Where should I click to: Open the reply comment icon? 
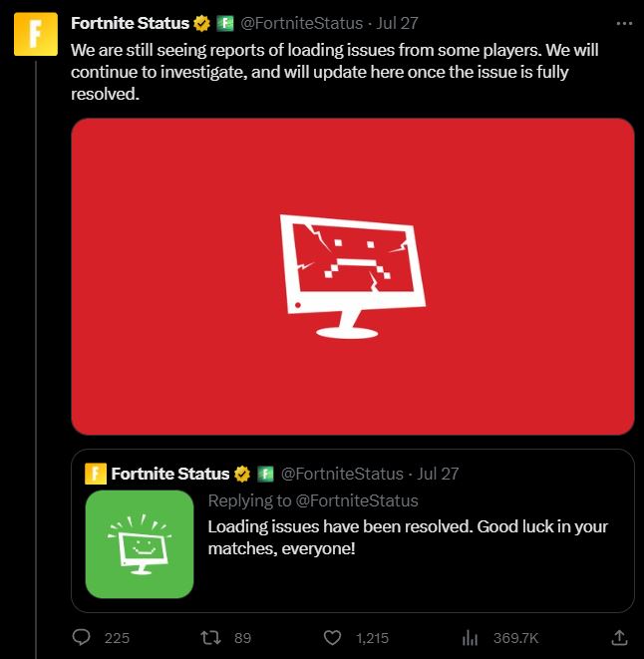point(81,637)
